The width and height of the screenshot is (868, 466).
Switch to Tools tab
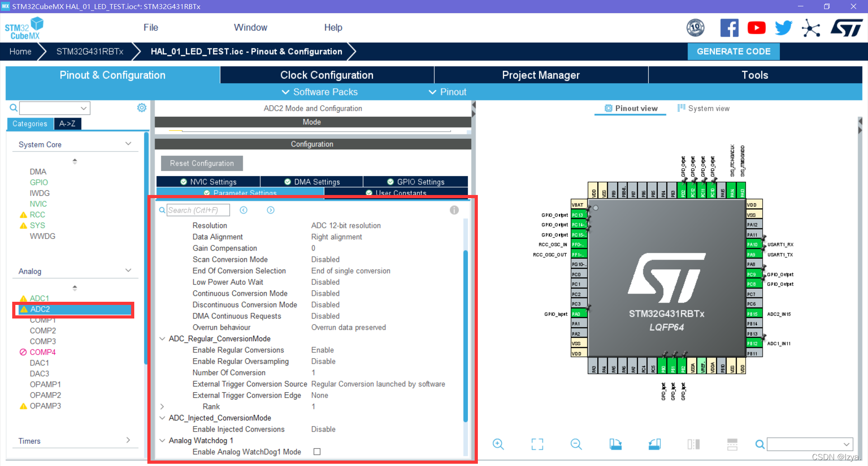(755, 75)
